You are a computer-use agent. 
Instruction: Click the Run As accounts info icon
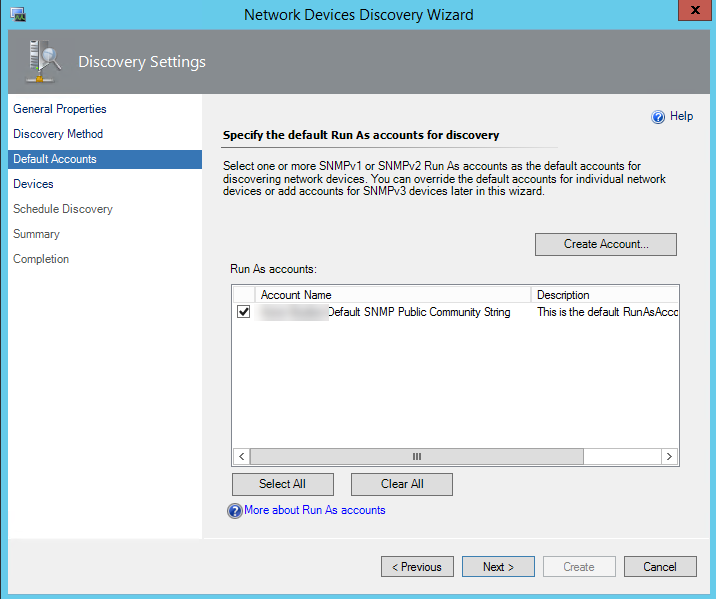tap(235, 511)
